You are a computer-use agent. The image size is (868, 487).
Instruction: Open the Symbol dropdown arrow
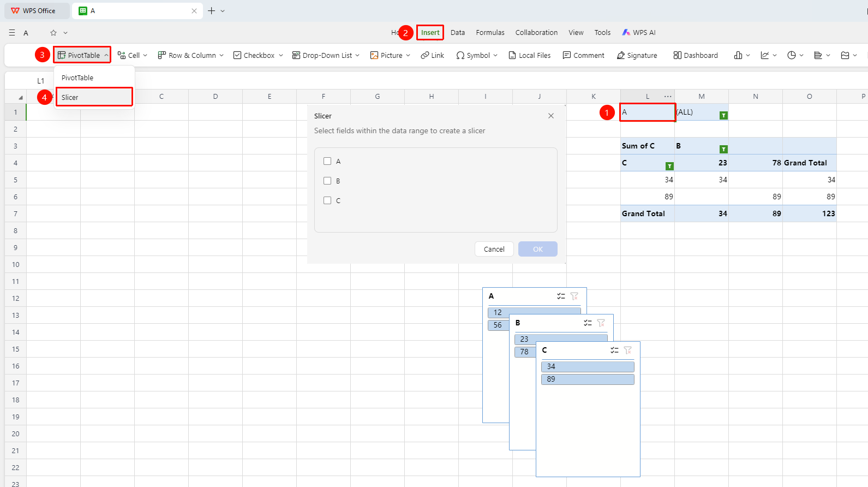point(495,55)
